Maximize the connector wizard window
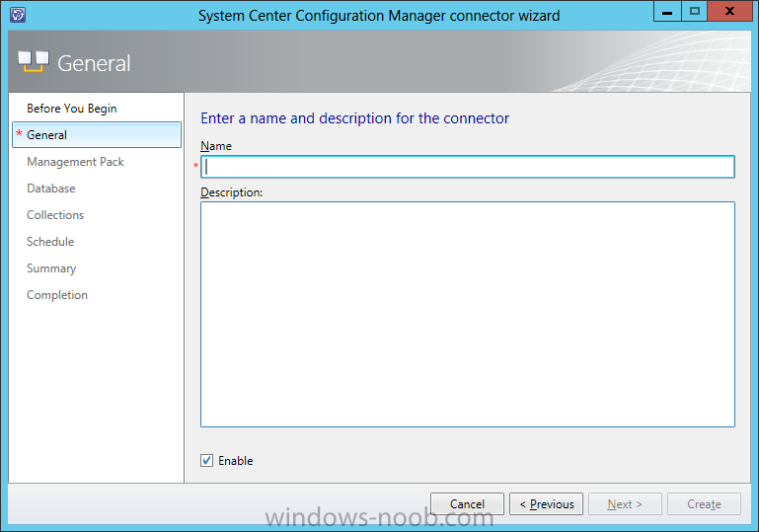Screen dimensions: 759x532 [x=695, y=11]
